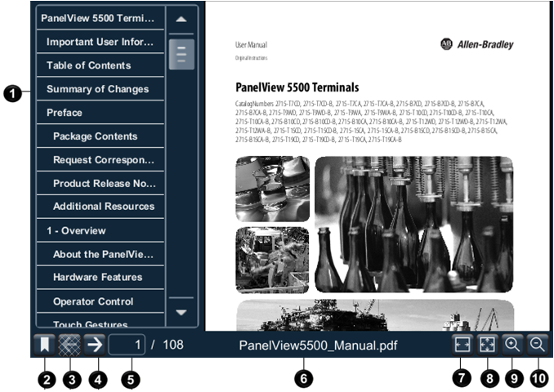Select About the PanelVie... bookmark
The height and width of the screenshot is (392, 554).
101,254
